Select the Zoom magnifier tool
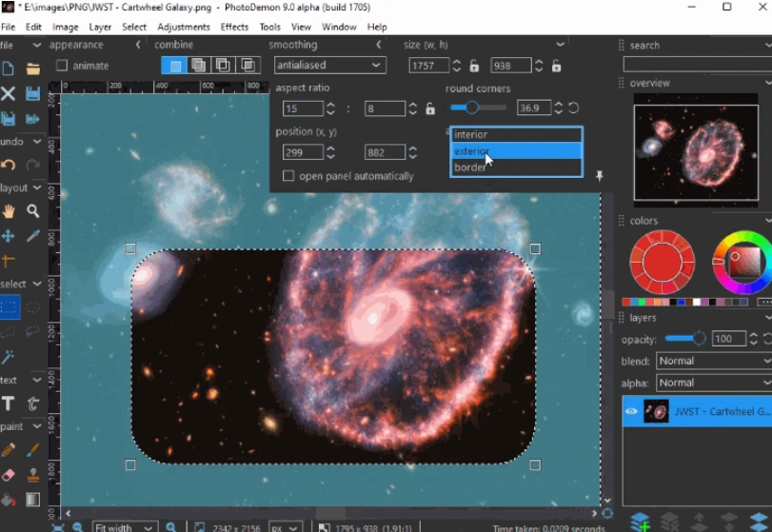 pyautogui.click(x=33, y=211)
